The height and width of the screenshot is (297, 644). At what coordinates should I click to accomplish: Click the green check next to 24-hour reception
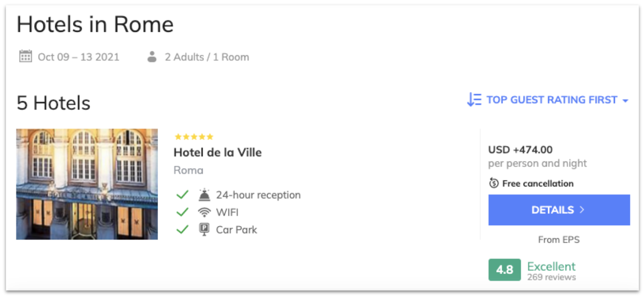pyautogui.click(x=183, y=195)
